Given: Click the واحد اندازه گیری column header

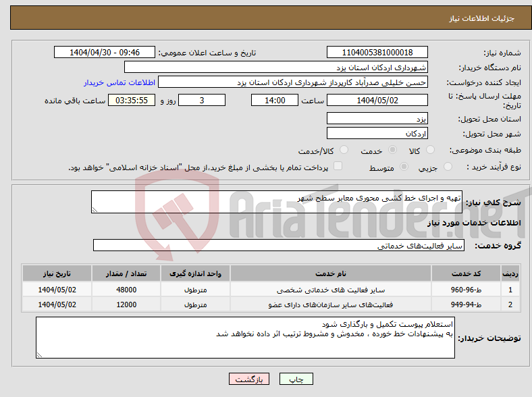Looking at the screenshot, I should 195,273.
